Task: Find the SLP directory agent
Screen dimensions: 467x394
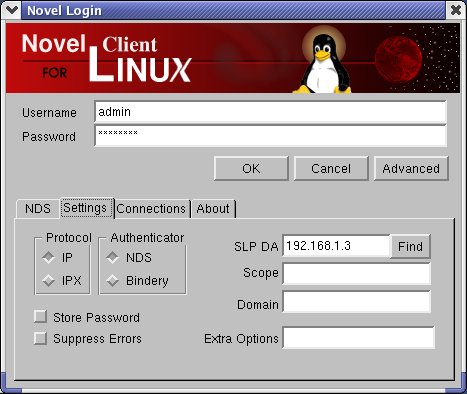Action: pos(410,247)
